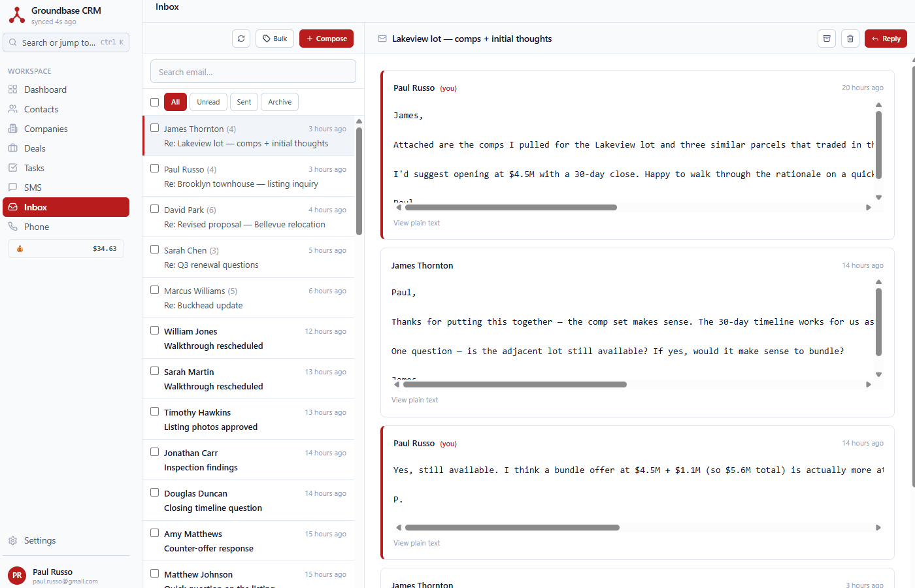Click scroll-right arrow in bundle offer message
This screenshot has height=588, width=915.
878,527
